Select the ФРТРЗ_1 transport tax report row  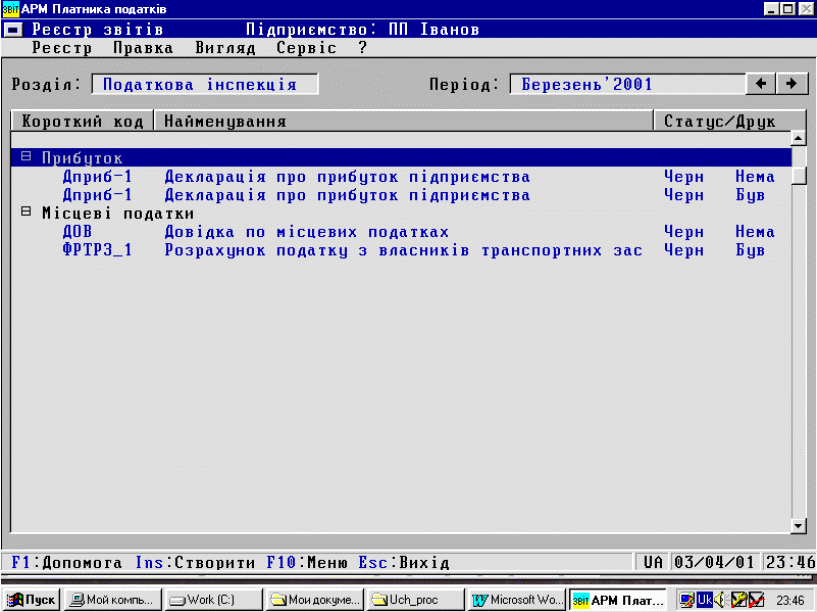point(350,250)
